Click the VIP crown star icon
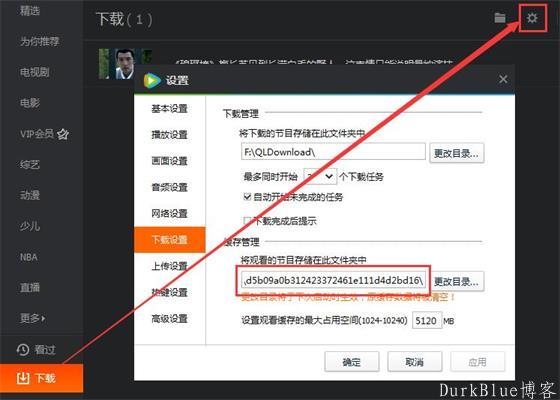Viewport: 560px width, 400px height. (x=63, y=134)
